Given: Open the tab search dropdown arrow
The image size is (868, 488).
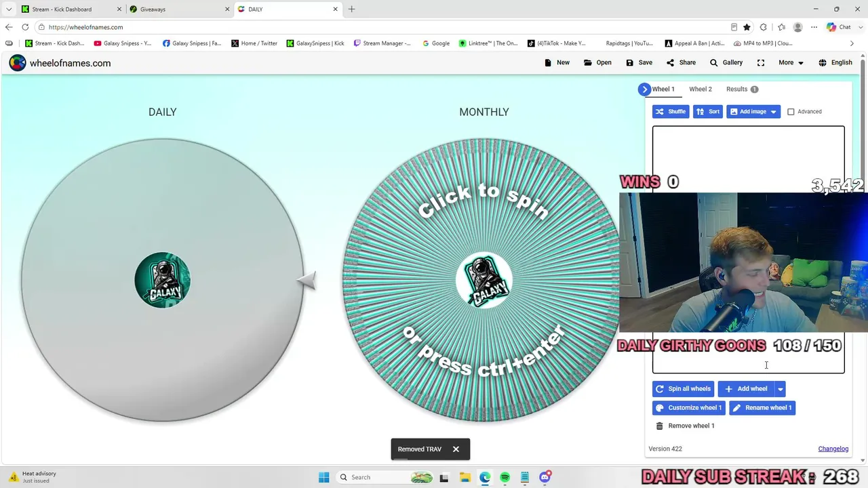Looking at the screenshot, I should (9, 9).
